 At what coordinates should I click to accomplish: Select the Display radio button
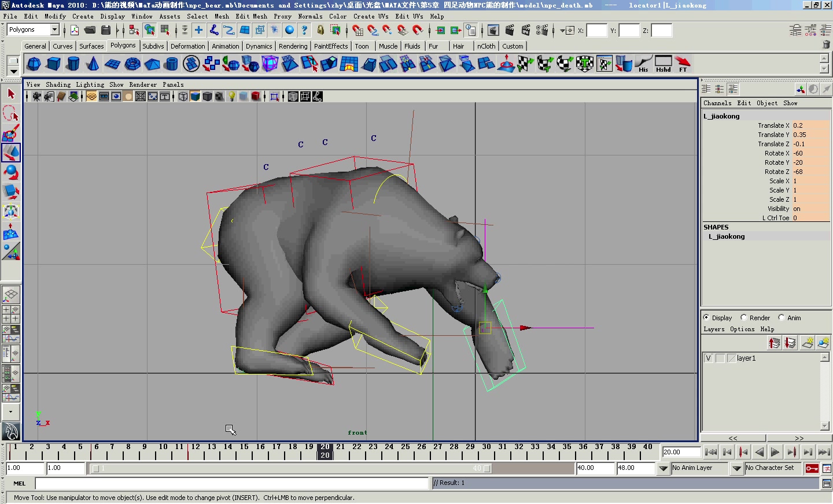point(706,317)
